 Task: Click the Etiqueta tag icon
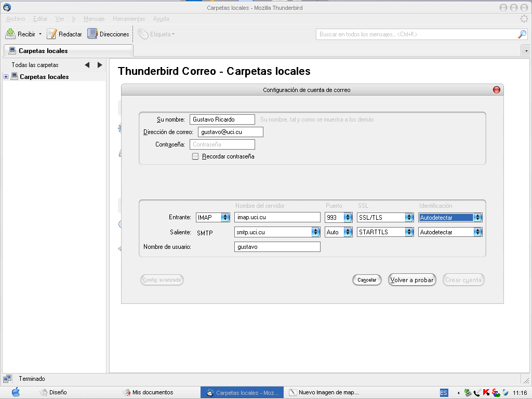[143, 34]
